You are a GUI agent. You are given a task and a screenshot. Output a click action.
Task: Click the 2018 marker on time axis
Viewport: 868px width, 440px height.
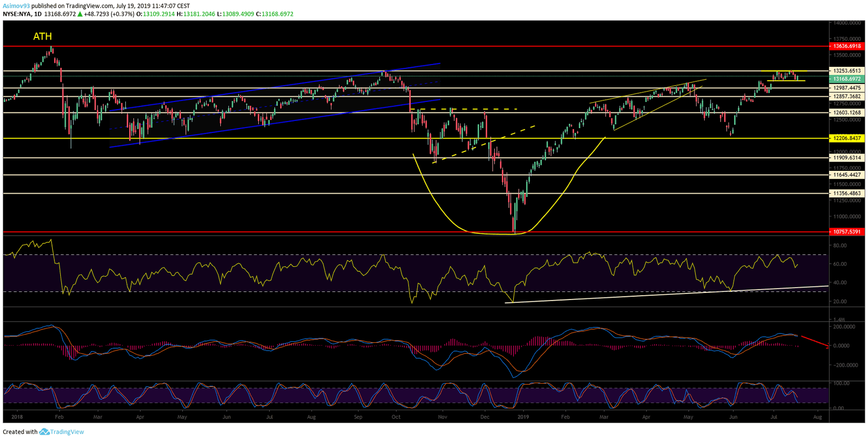click(17, 417)
